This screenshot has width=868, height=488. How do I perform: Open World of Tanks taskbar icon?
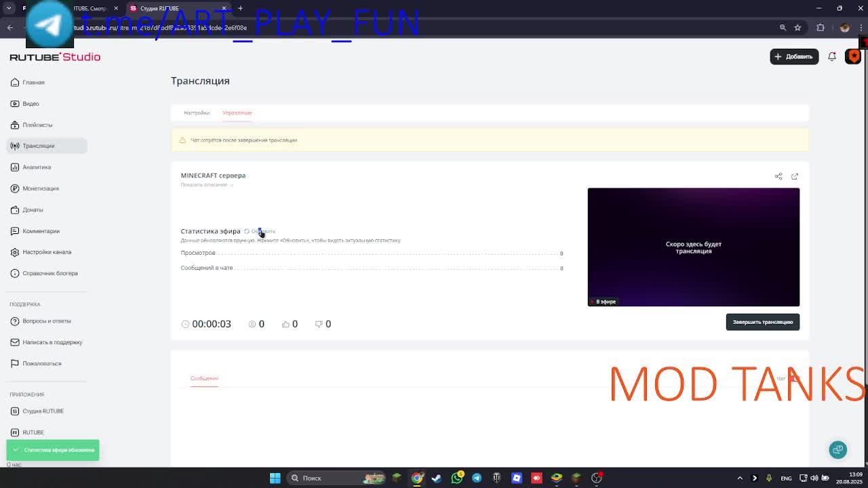click(497, 478)
